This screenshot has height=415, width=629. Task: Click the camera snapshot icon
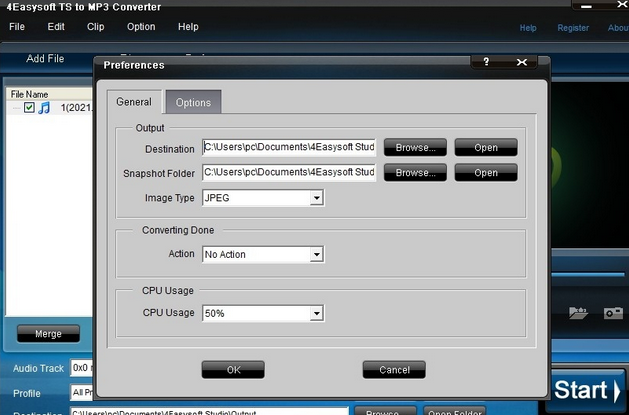(x=613, y=313)
